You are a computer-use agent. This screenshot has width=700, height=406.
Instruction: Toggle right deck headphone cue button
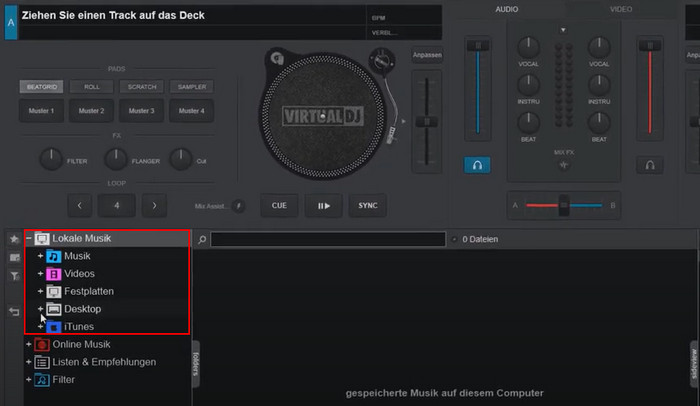point(650,165)
